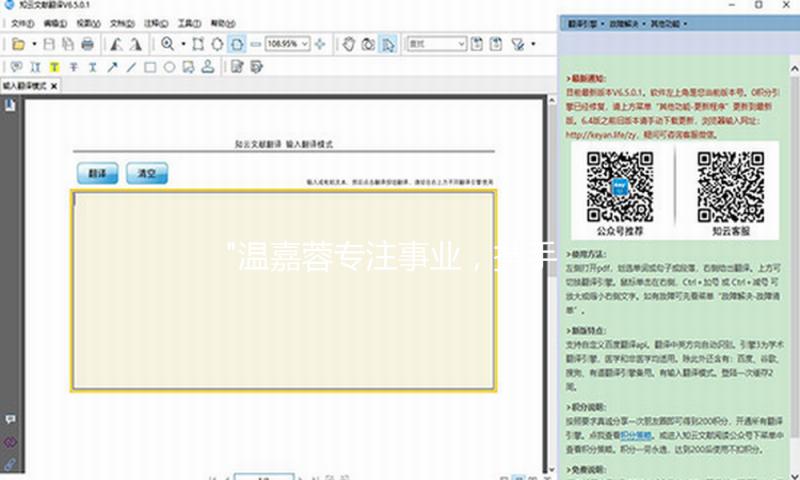The width and height of the screenshot is (800, 480).
Task: Open the 视图 menu
Action: (88, 23)
